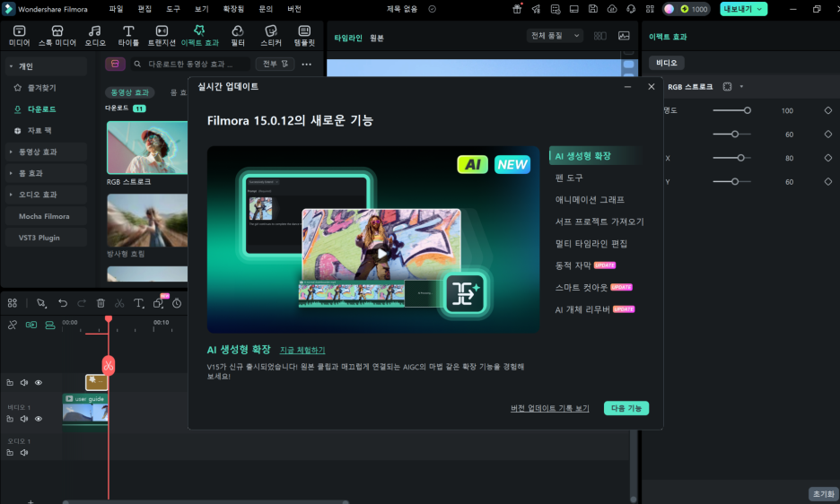Lock the 비디오 1 track

coord(10,419)
